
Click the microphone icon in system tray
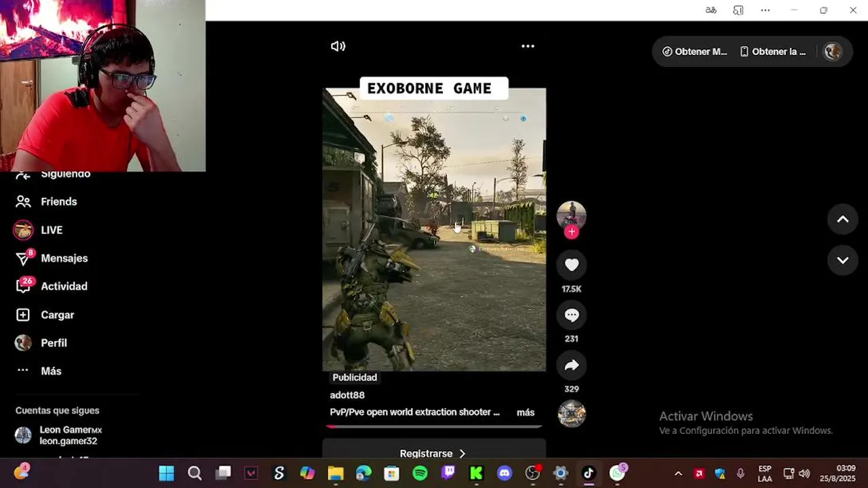[x=741, y=474]
